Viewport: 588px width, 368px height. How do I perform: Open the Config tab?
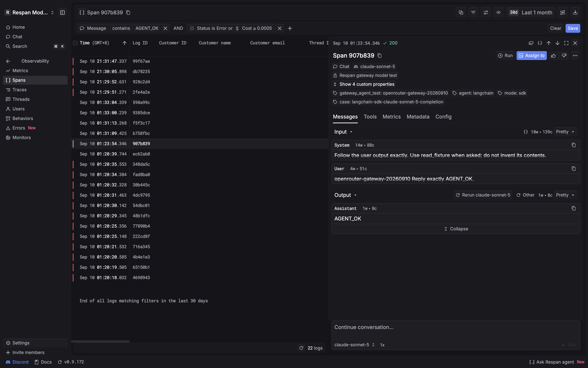(x=443, y=117)
